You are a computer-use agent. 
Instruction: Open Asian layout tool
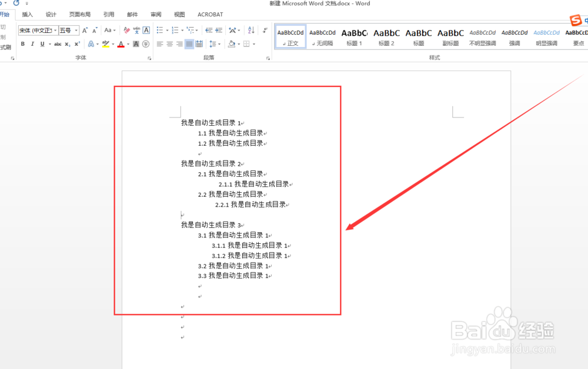click(232, 30)
